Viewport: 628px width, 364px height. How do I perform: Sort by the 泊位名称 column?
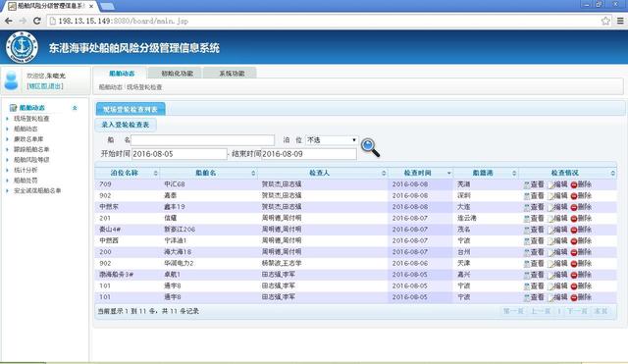point(128,173)
